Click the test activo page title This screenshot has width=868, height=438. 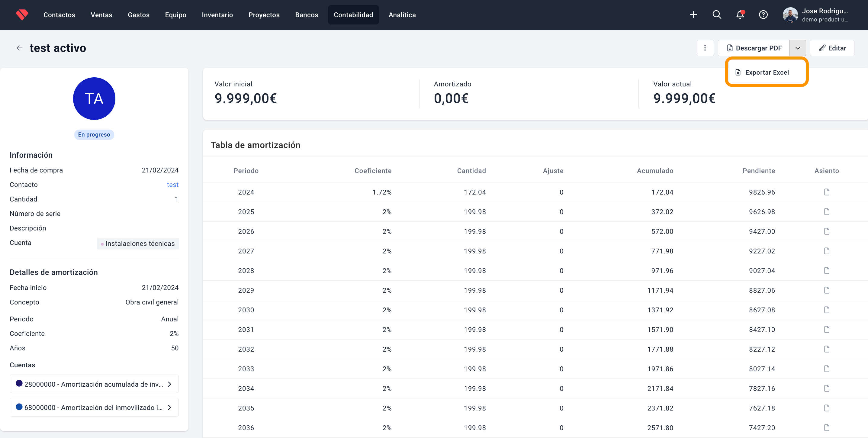[58, 48]
